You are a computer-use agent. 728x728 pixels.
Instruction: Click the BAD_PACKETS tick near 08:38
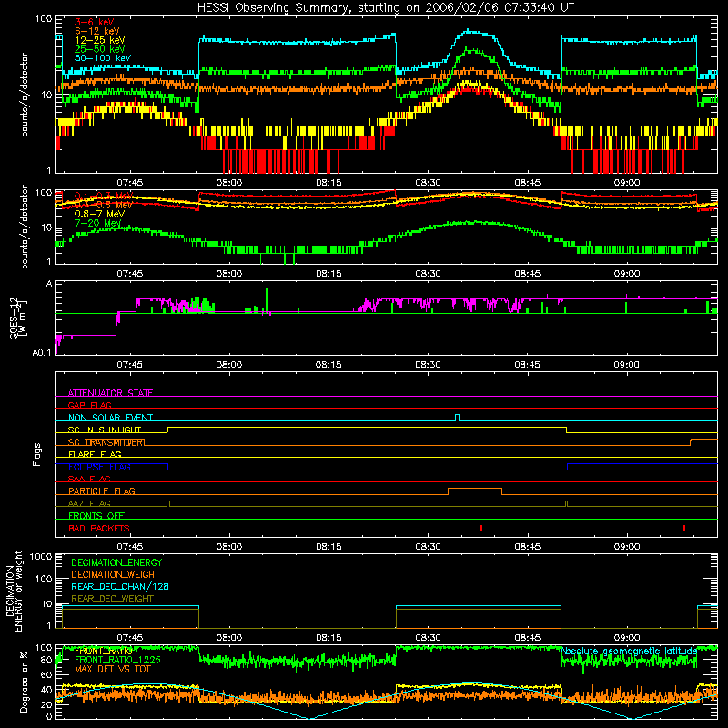click(481, 528)
